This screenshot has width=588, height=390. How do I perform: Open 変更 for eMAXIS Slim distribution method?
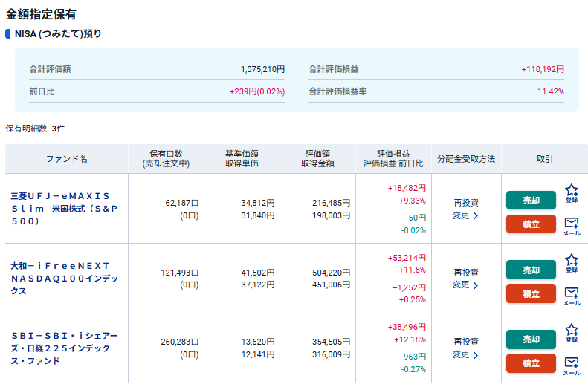click(x=465, y=215)
